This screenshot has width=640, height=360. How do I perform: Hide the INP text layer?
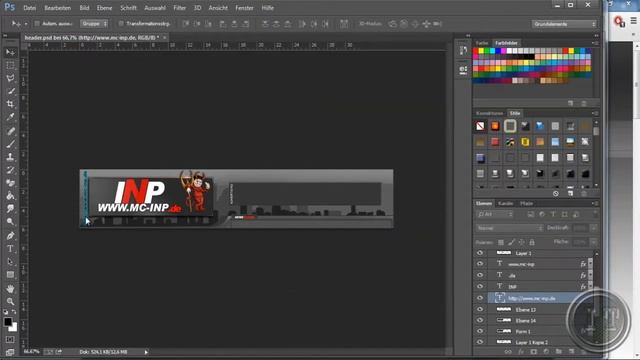480,287
